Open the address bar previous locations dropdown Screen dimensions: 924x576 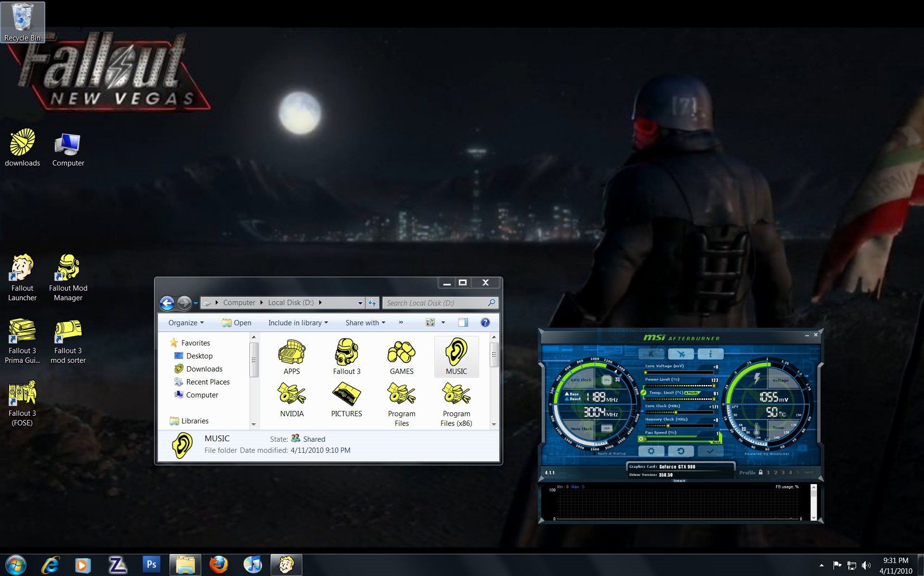(360, 303)
